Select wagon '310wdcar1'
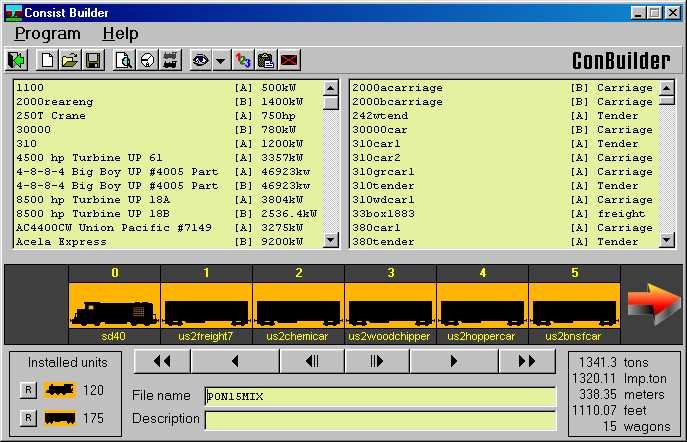Screen dimensions: 687x442 pyautogui.click(x=503, y=200)
